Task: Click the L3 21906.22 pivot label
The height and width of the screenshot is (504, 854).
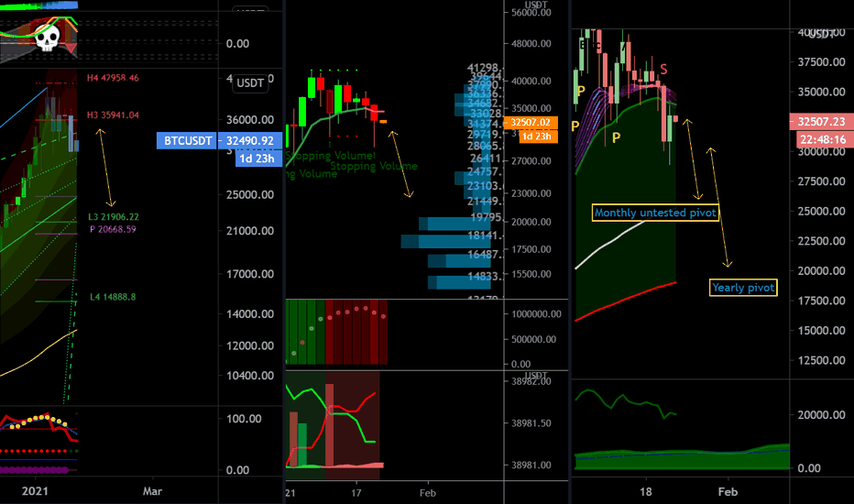Action: click(x=114, y=217)
